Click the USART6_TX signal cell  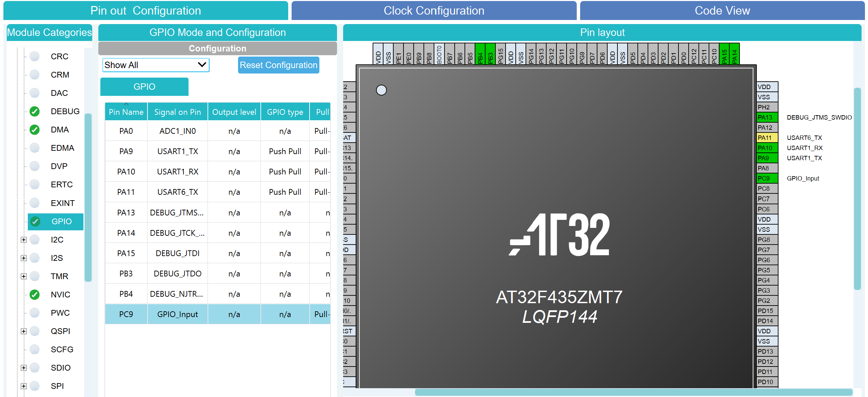(178, 192)
